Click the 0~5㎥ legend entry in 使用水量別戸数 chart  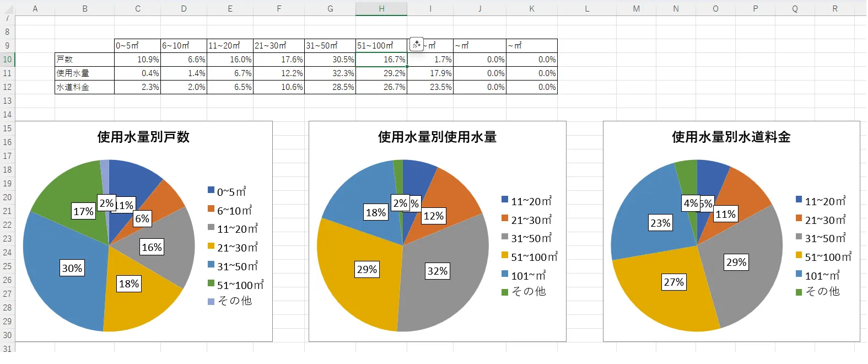point(227,191)
